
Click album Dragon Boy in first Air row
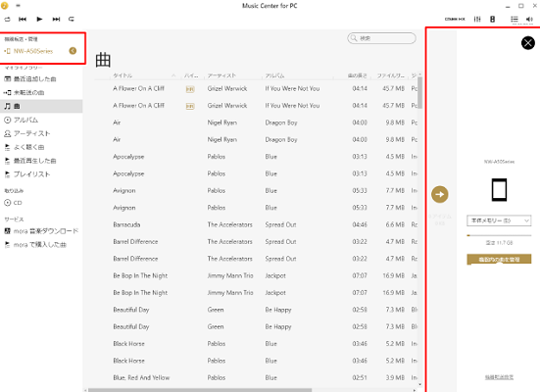(x=281, y=122)
